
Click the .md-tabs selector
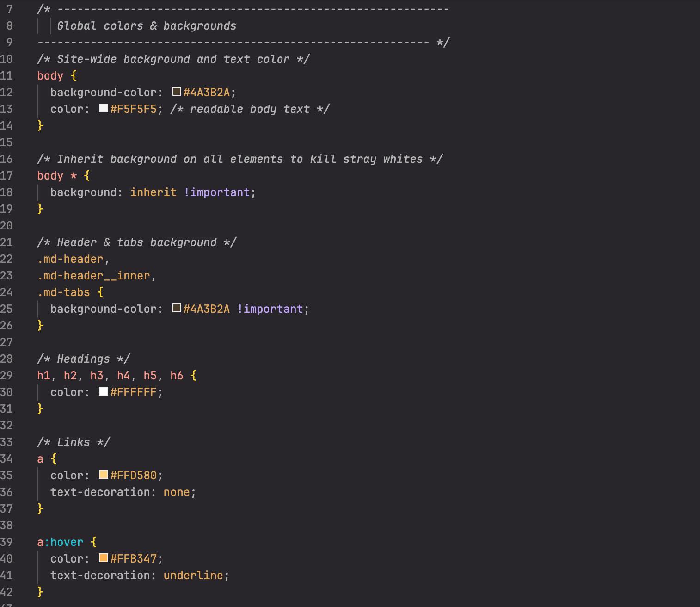[x=64, y=292]
